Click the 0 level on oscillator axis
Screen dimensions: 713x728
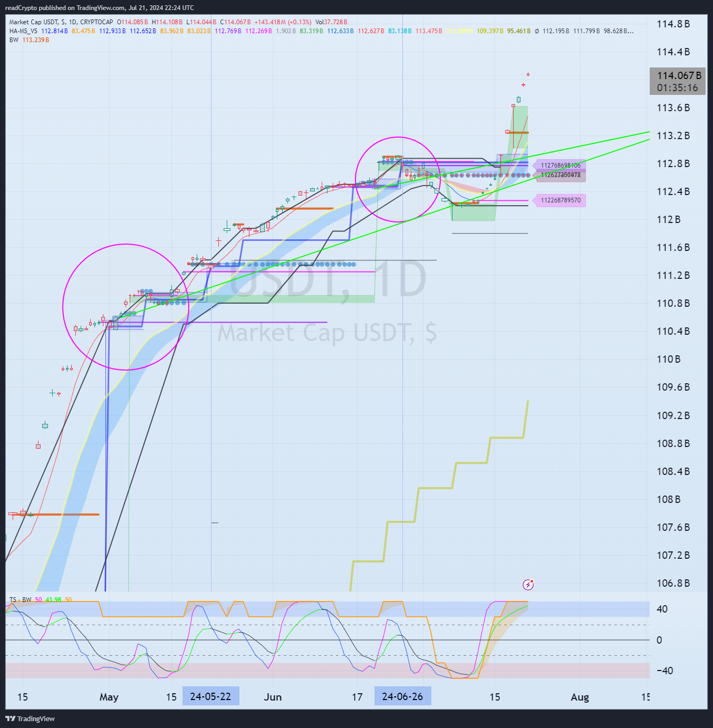pos(659,640)
